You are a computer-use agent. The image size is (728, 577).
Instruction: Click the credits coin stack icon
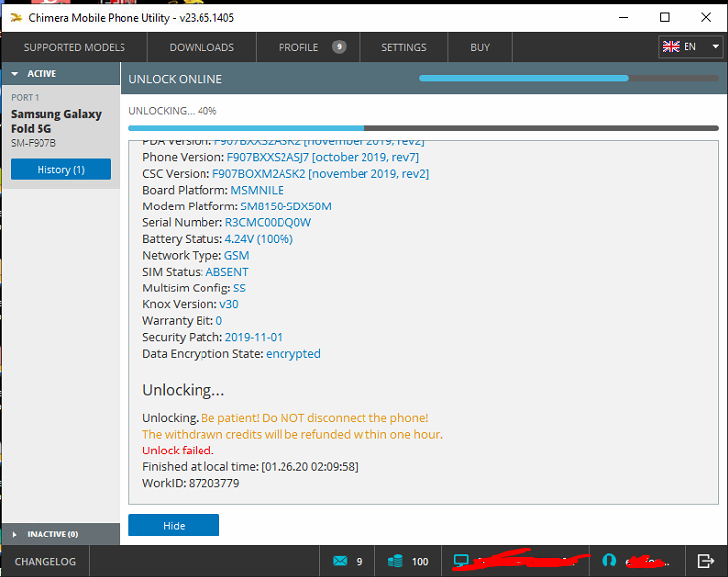[396, 561]
